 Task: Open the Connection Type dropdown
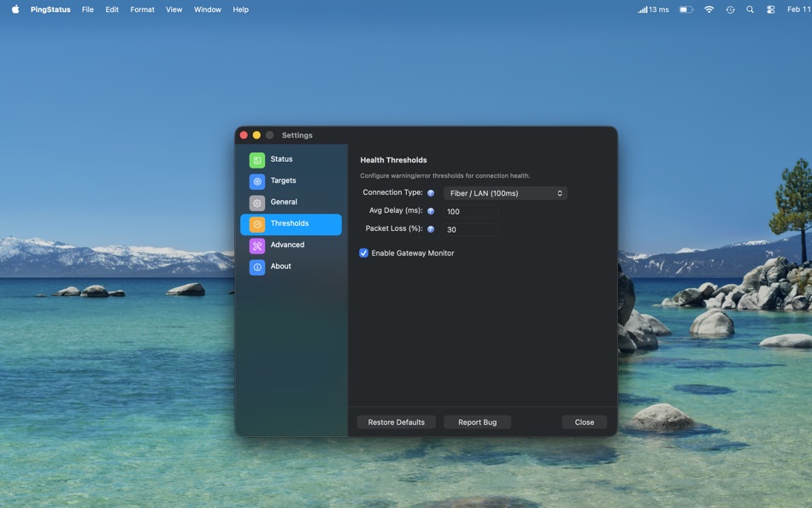[505, 192]
